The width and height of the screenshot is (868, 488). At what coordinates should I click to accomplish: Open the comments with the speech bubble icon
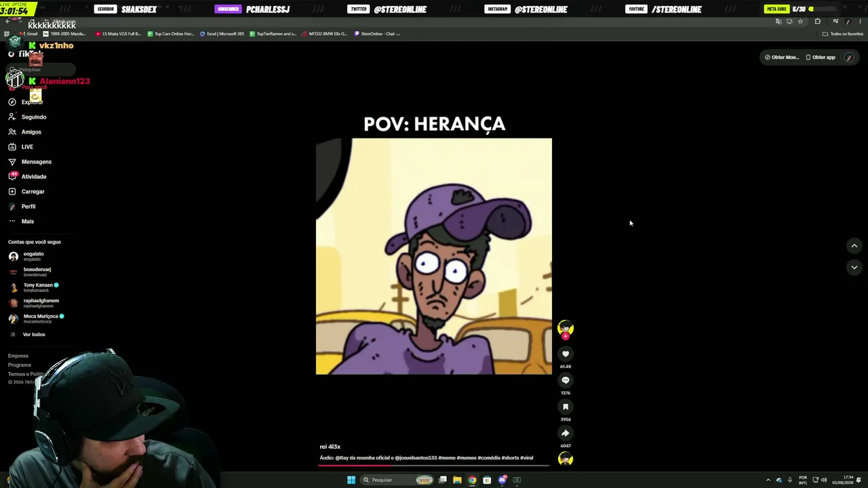coord(566,380)
